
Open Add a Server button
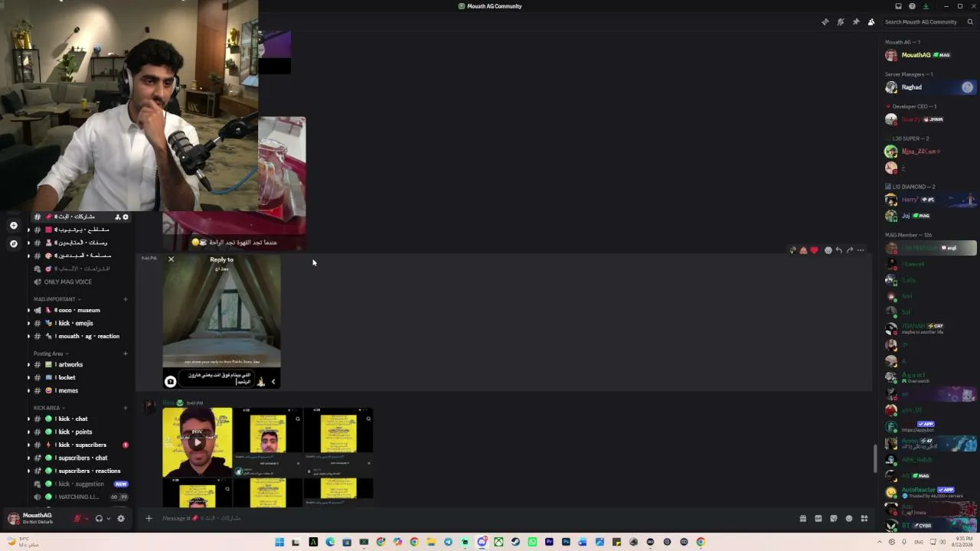coord(13,225)
